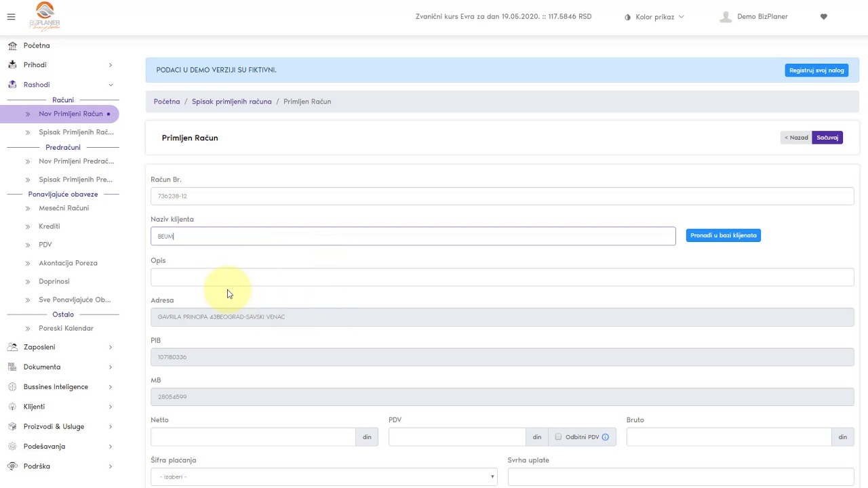The width and height of the screenshot is (868, 488).
Task: Click the Rashodi icon in sidebar
Action: (x=12, y=85)
